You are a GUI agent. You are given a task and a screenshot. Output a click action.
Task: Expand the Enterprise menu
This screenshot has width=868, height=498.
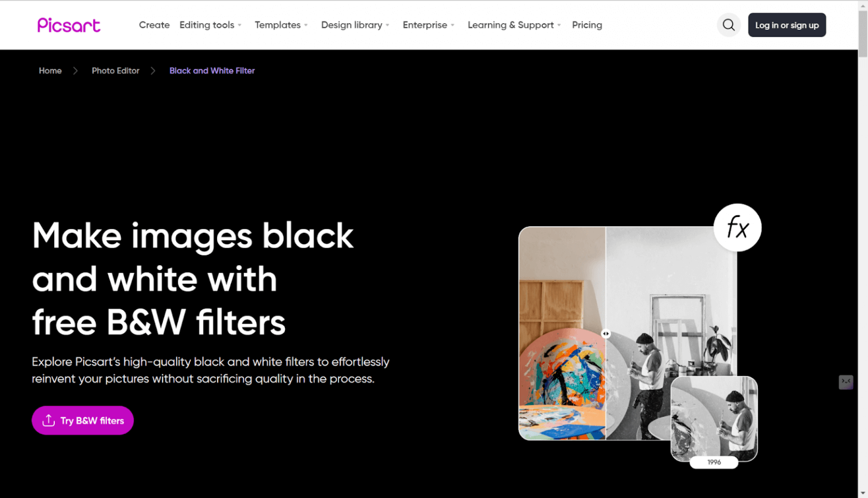coord(428,25)
